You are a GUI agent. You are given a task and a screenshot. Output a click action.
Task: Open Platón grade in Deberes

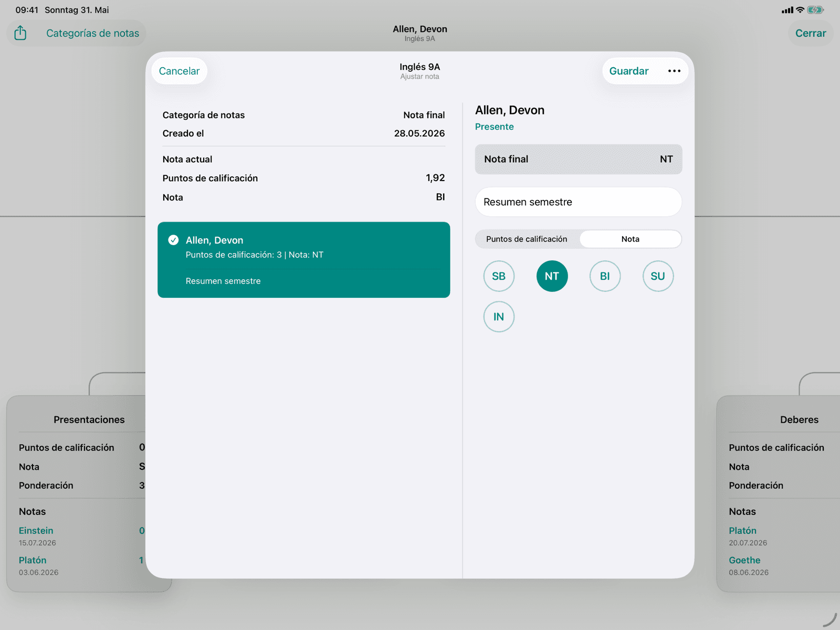coord(743,531)
